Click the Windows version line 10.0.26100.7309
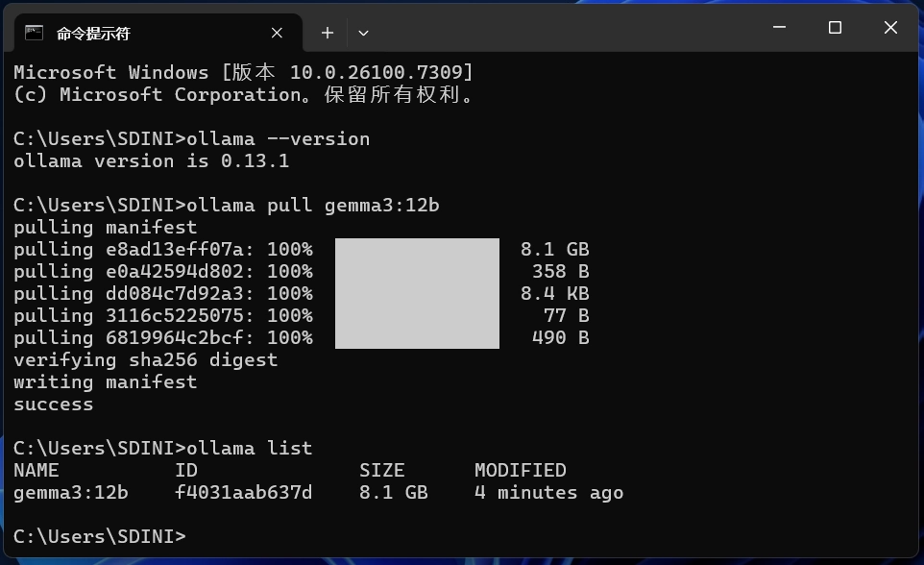The width and height of the screenshot is (924, 565). coord(243,72)
